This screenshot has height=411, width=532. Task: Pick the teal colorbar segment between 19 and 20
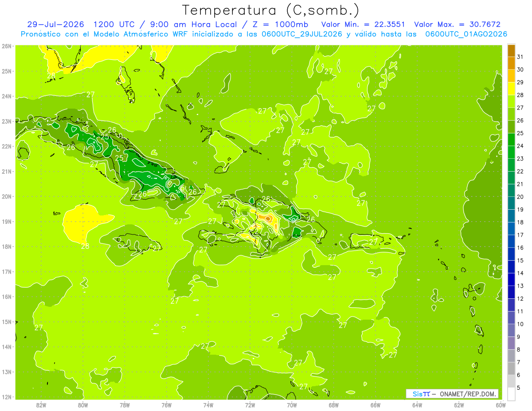(511, 203)
